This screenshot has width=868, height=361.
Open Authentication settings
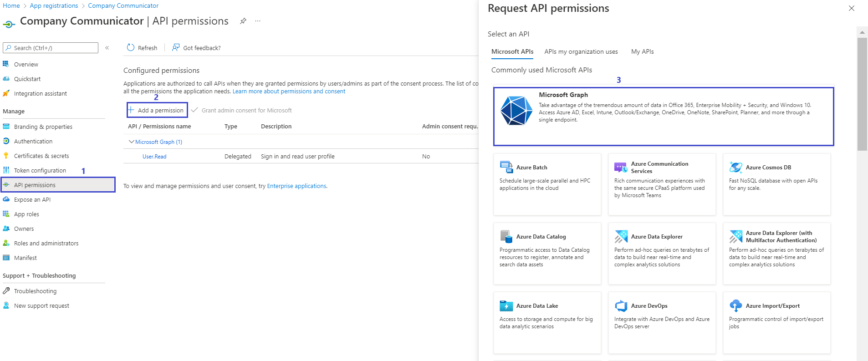33,141
